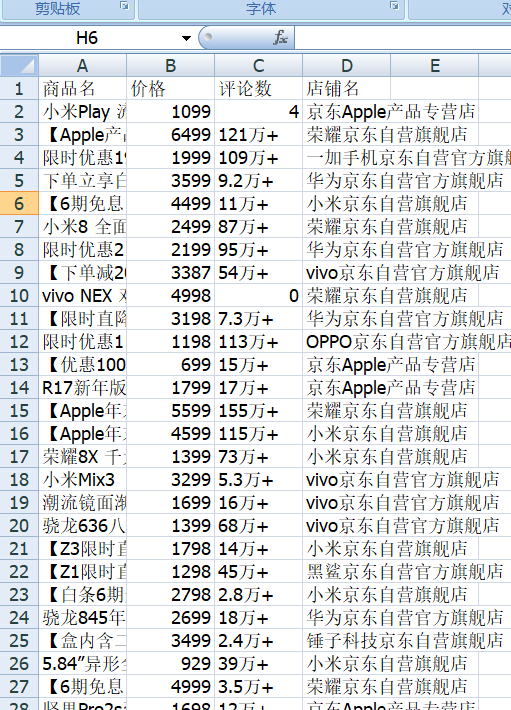This screenshot has width=511, height=710.
Task: Select column D header
Action: pyautogui.click(x=347, y=66)
